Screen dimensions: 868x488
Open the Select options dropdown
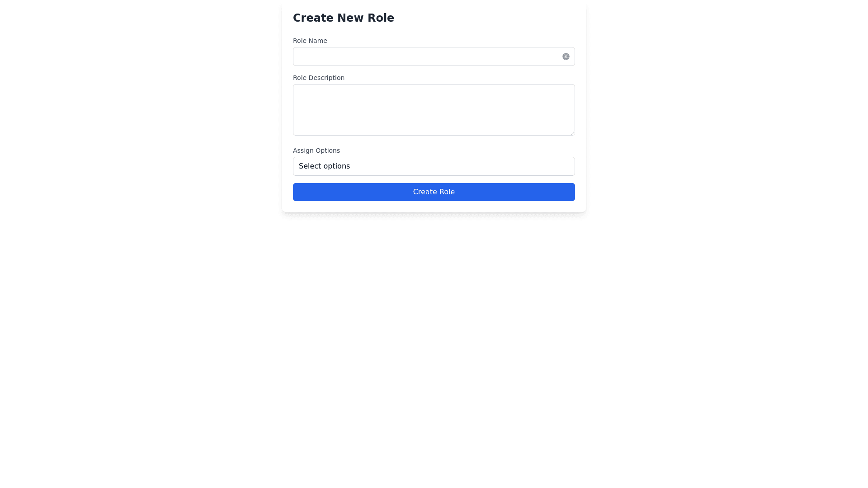434,166
